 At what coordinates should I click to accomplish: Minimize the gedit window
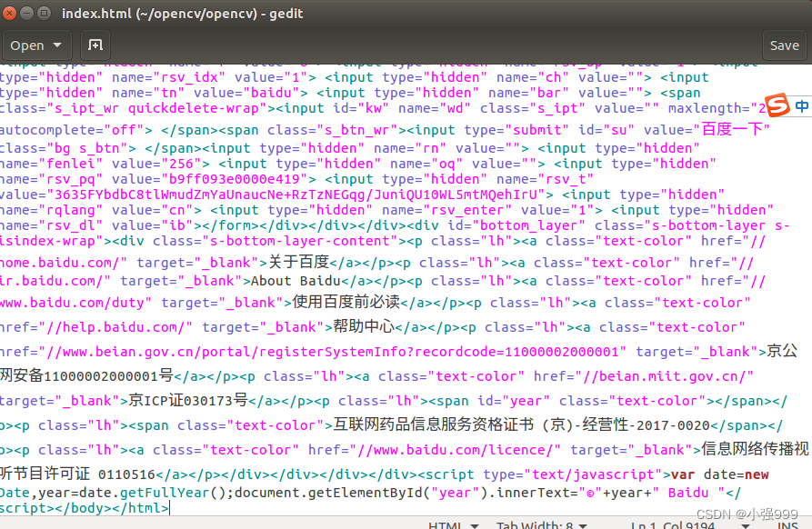pyautogui.click(x=27, y=13)
